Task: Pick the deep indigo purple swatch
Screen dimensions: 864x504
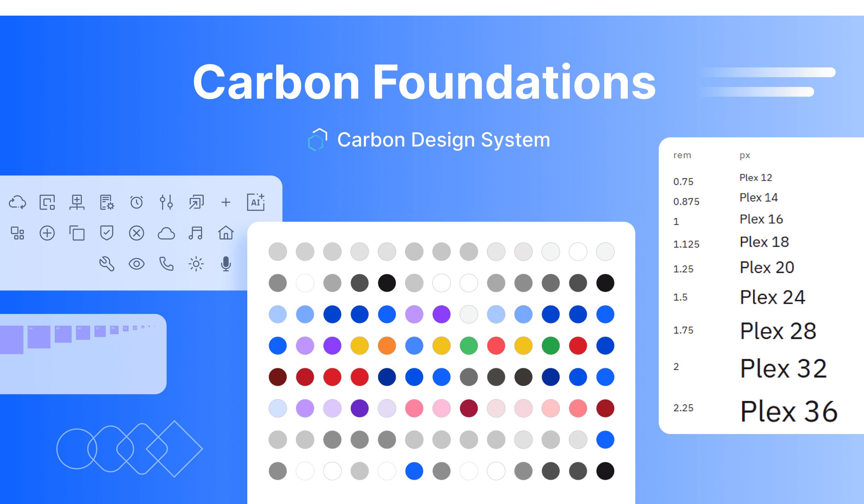Action: 360,408
